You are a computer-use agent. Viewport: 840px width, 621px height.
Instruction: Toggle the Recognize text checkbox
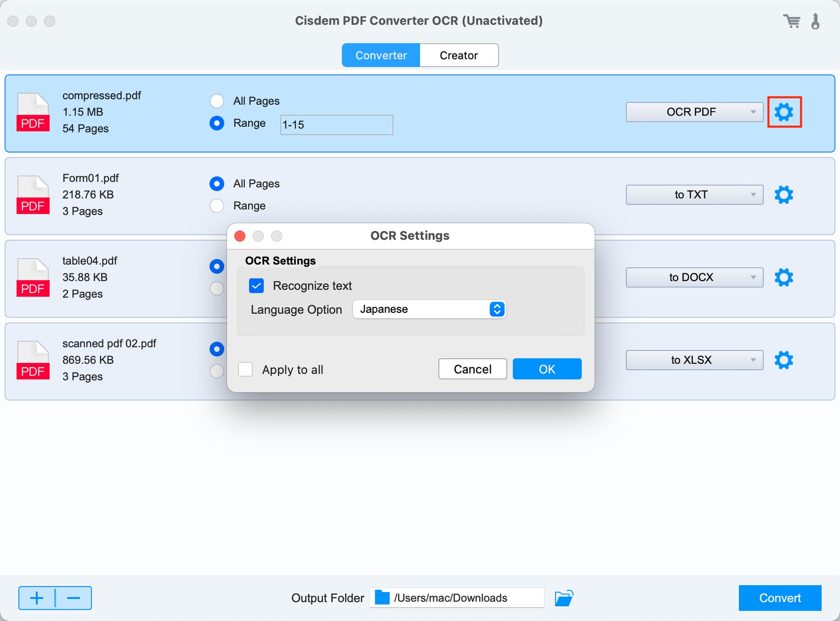pyautogui.click(x=256, y=286)
